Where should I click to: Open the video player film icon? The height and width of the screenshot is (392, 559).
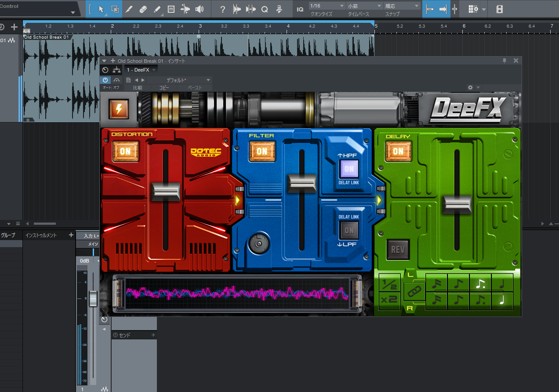(500, 9)
